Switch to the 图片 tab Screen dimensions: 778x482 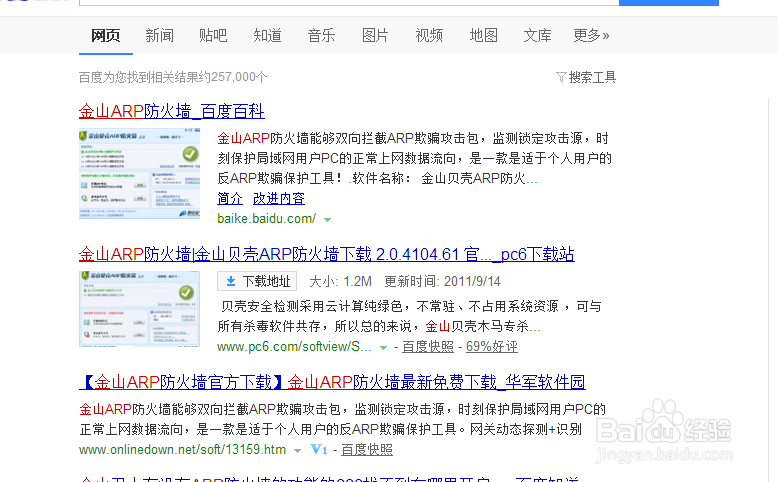click(x=375, y=35)
